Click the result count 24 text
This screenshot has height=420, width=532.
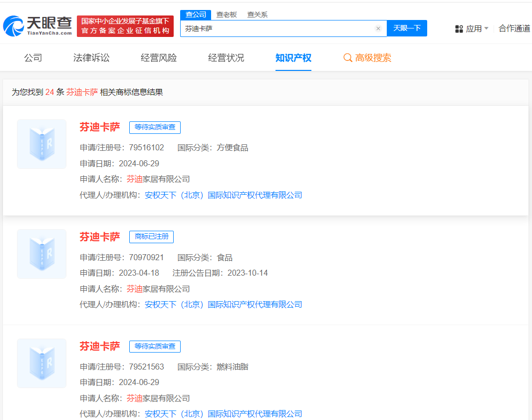pos(49,92)
